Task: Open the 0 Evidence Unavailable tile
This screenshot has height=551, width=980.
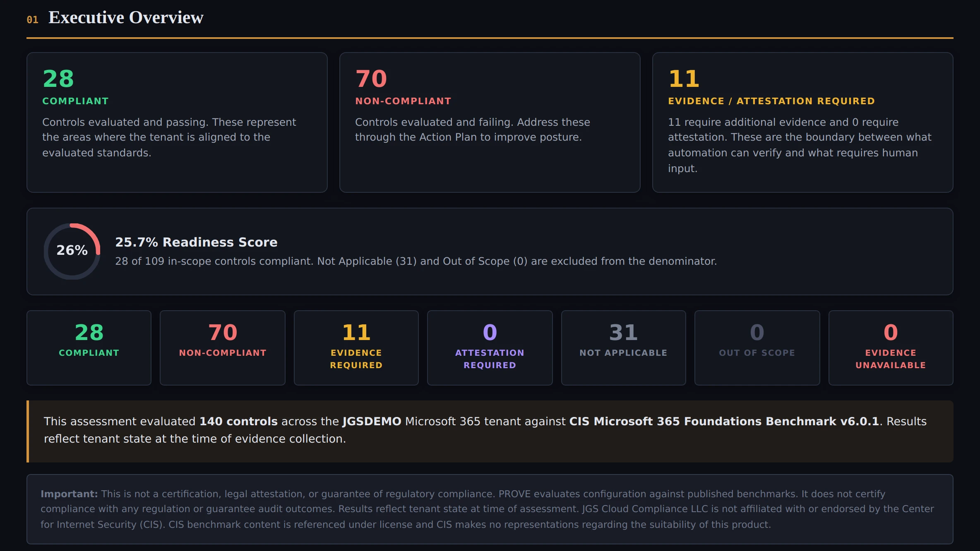Action: (x=891, y=347)
